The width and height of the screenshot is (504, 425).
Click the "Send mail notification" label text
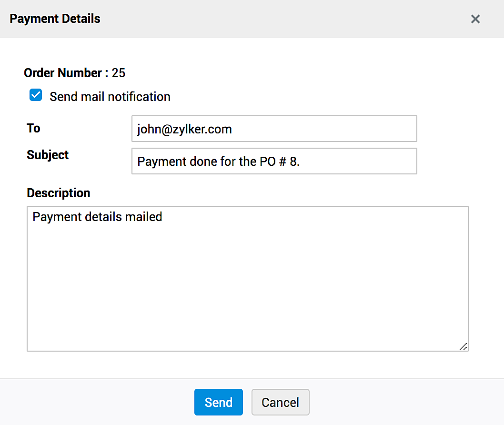[x=110, y=97]
